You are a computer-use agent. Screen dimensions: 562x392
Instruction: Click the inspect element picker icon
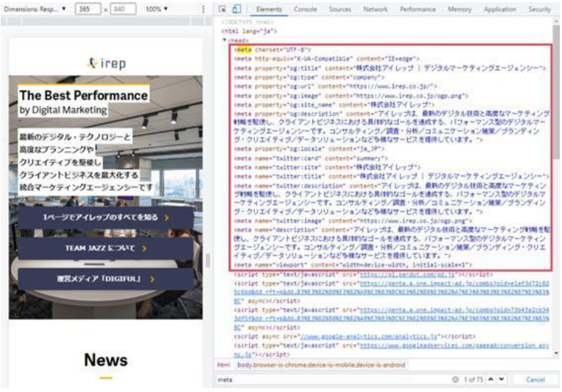coord(222,9)
